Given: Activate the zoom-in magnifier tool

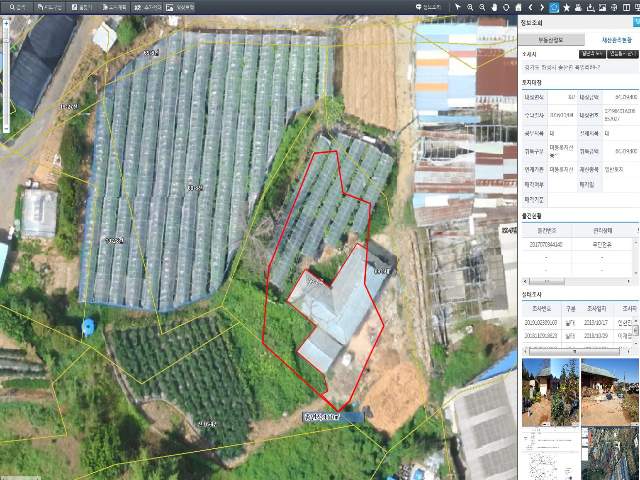Looking at the screenshot, I should coord(470,7).
